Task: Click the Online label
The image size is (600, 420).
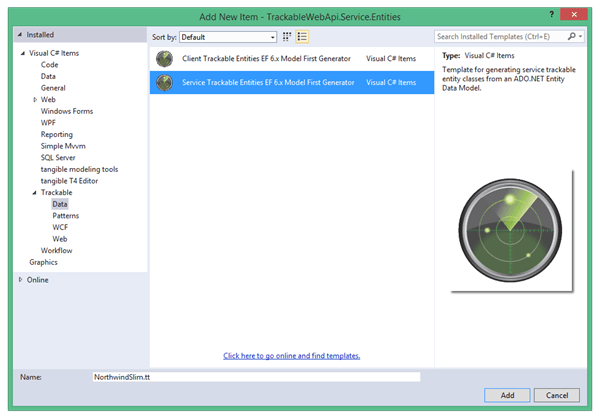Action: pos(38,280)
